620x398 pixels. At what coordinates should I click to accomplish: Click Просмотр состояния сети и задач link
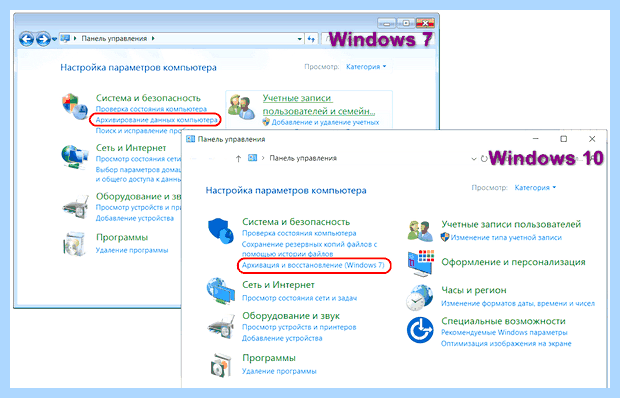click(x=299, y=298)
